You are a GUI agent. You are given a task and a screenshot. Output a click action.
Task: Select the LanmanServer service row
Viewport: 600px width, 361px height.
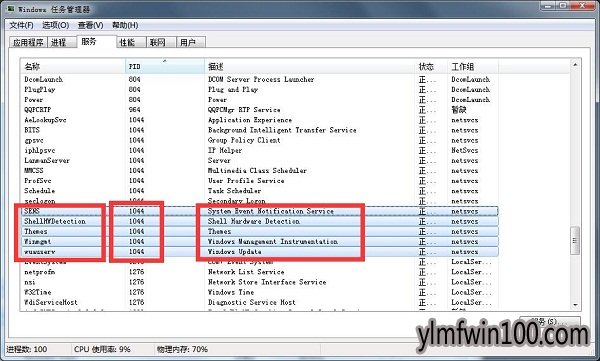[x=259, y=160]
